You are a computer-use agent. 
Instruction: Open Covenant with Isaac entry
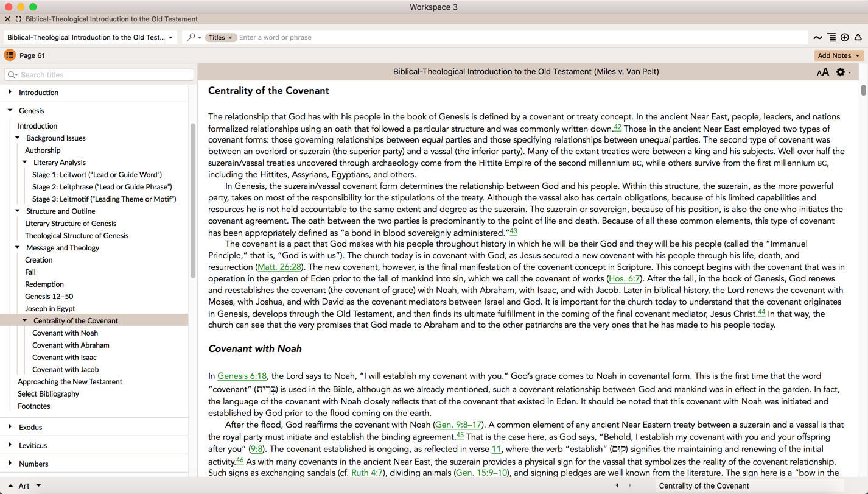coord(65,357)
